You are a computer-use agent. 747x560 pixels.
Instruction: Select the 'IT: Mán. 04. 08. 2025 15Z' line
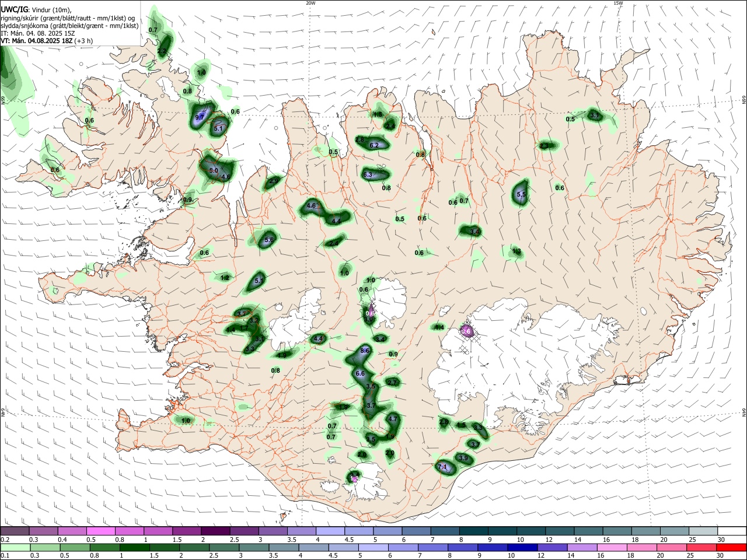coord(39,33)
